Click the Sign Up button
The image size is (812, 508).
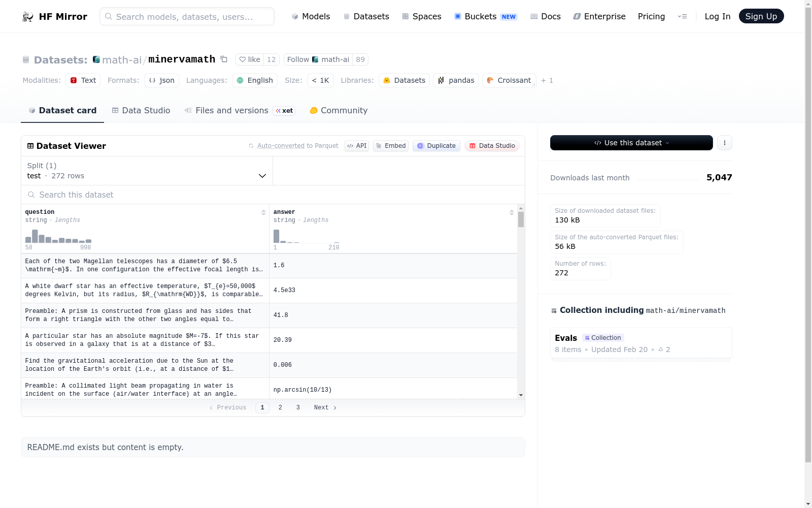click(x=761, y=16)
